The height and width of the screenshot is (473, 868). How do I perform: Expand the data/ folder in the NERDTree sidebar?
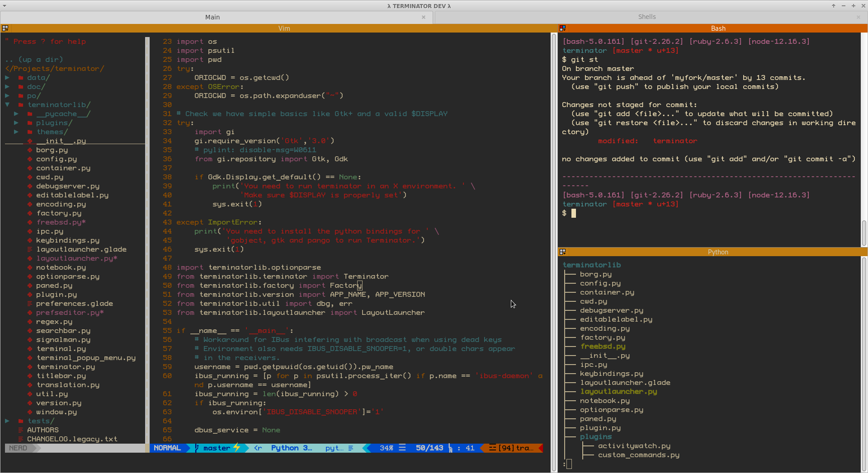pyautogui.click(x=7, y=77)
